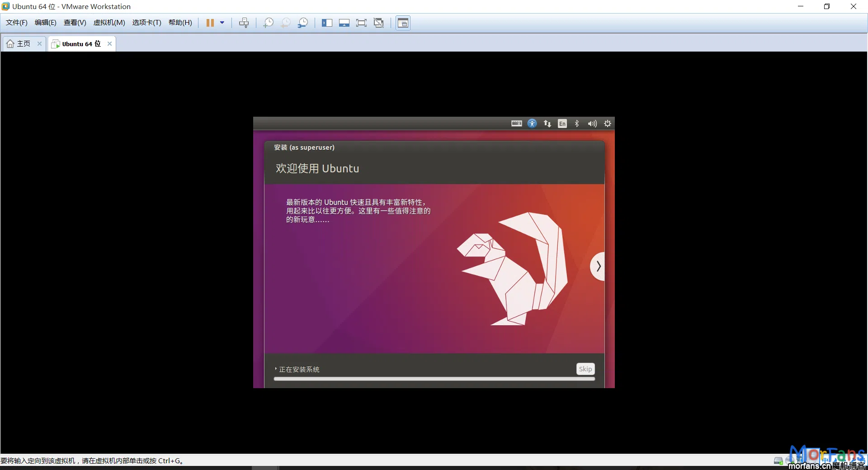Image resolution: width=868 pixels, height=470 pixels.
Task: Open the 查看(V) menu
Action: [x=75, y=23]
